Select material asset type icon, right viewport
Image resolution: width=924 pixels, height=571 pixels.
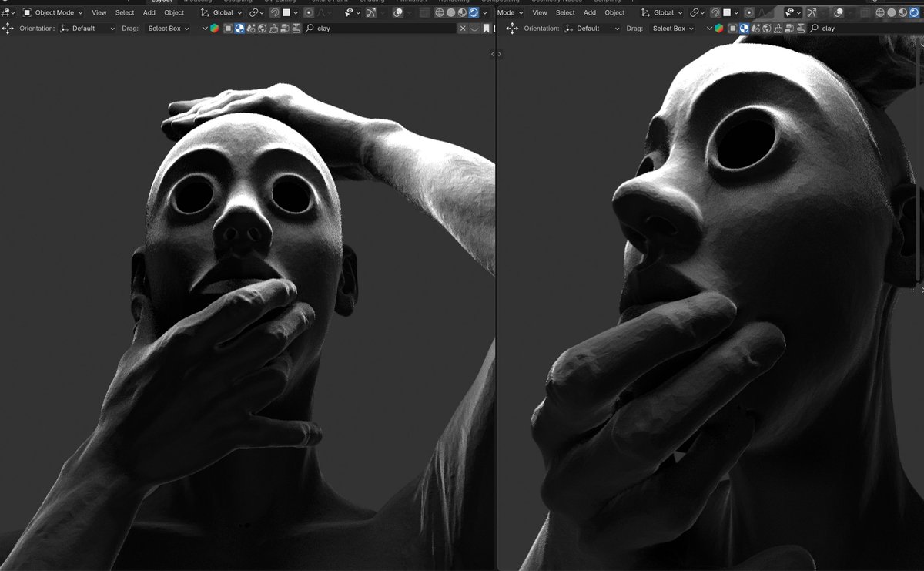744,29
